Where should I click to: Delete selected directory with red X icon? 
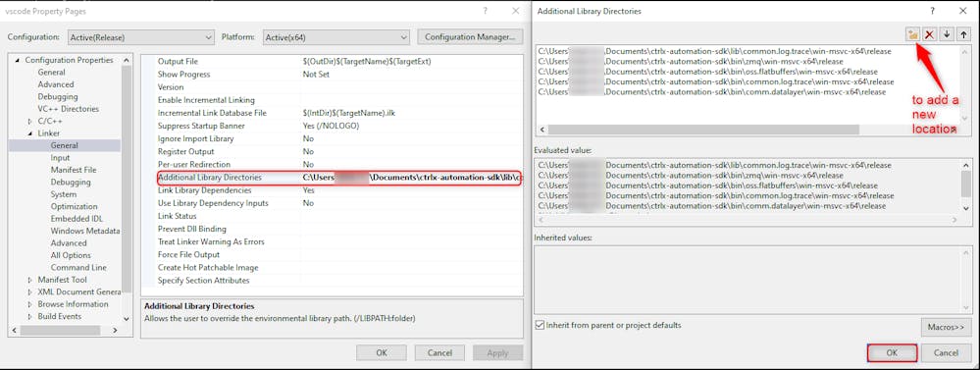tap(929, 34)
